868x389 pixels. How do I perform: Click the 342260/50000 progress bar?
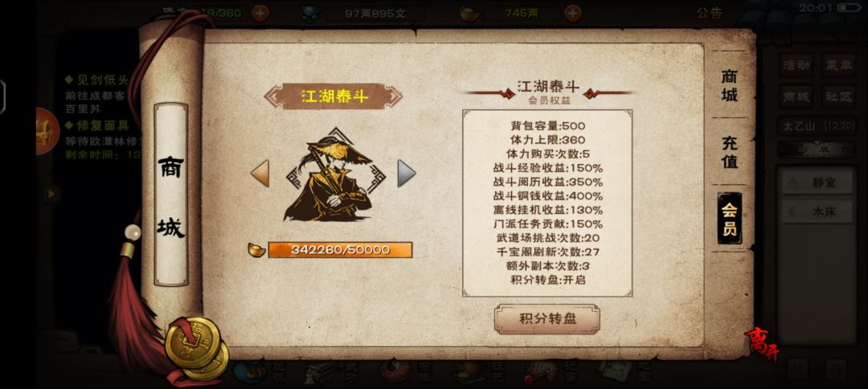340,250
